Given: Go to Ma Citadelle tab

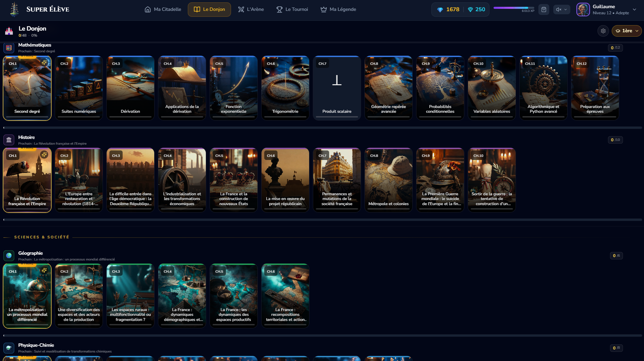Looking at the screenshot, I should (x=163, y=10).
